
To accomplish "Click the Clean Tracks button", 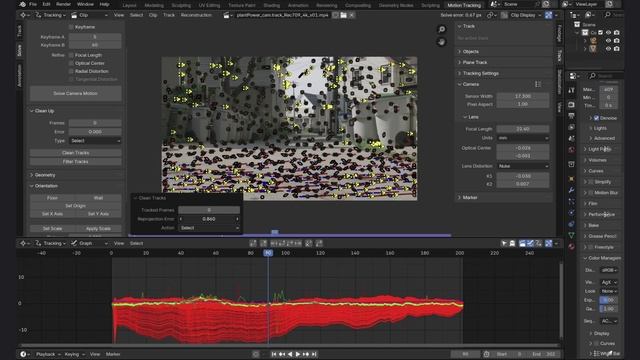I will tap(76, 153).
